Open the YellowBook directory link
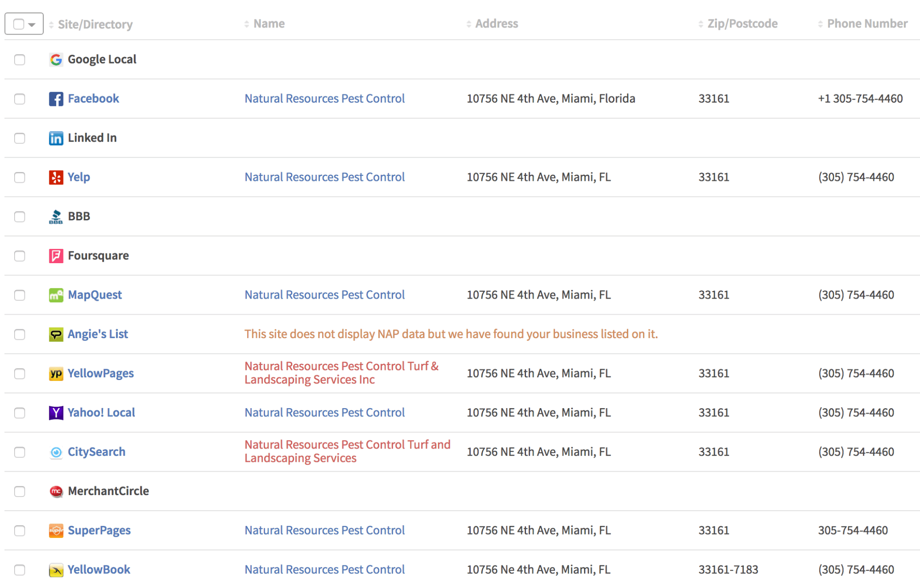The image size is (920, 588). click(99, 570)
